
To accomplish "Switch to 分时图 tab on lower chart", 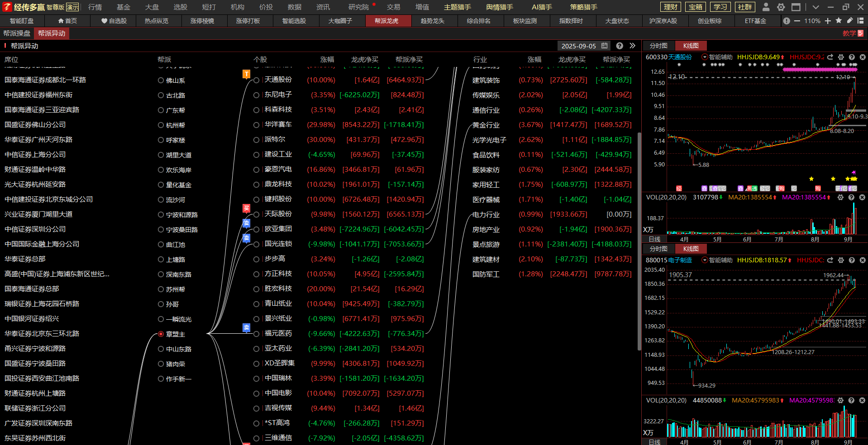I will [658, 249].
